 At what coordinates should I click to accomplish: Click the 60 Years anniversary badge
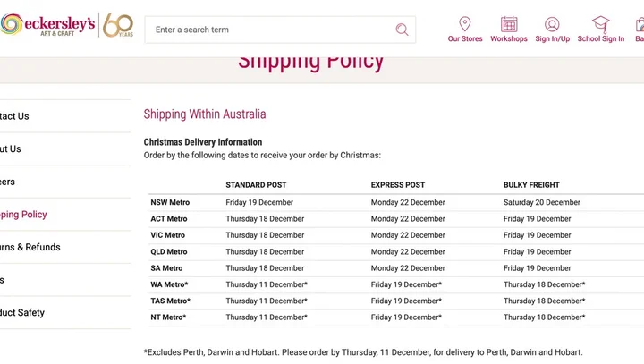[x=117, y=26]
